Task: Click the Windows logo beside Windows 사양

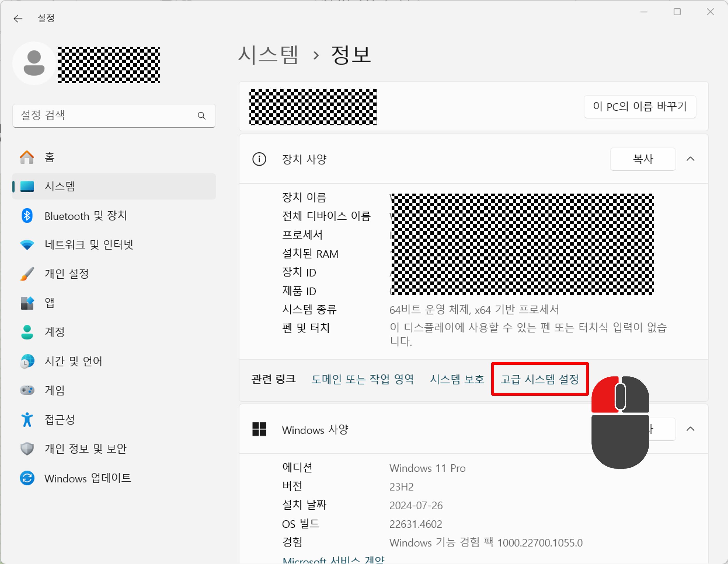Action: click(x=259, y=429)
